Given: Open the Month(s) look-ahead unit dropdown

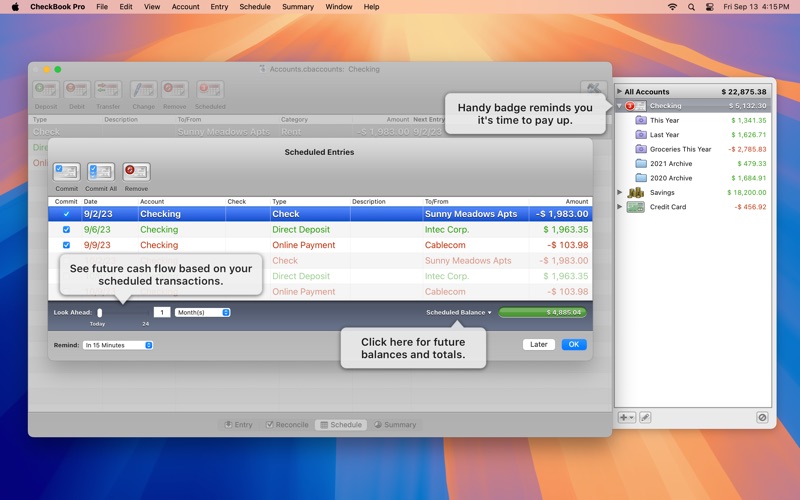Looking at the screenshot, I should 203,312.
